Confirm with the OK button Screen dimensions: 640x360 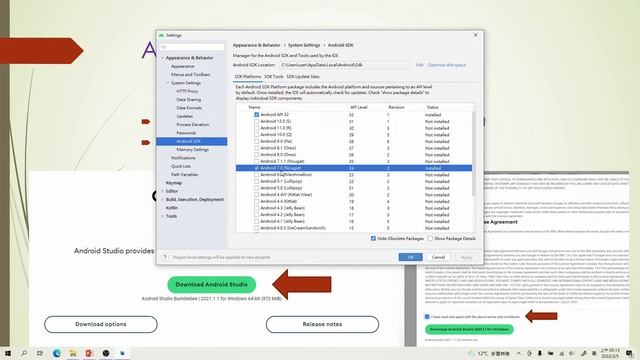point(410,257)
